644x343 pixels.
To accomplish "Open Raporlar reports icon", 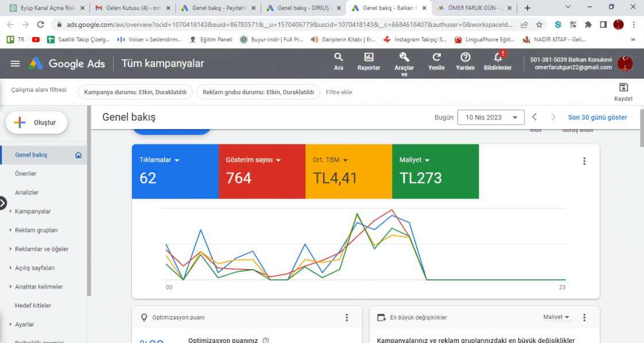I will coord(368,57).
